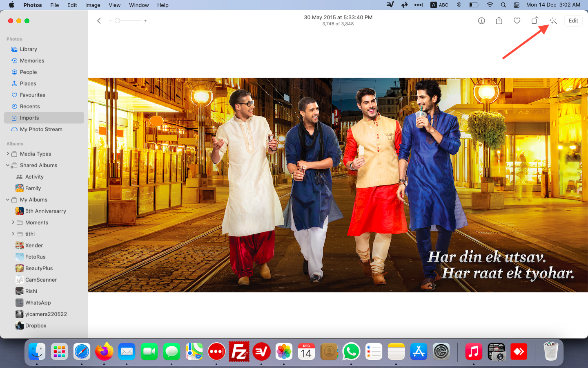Open the Photos app menu
The width and height of the screenshot is (588, 368).
pos(33,5)
